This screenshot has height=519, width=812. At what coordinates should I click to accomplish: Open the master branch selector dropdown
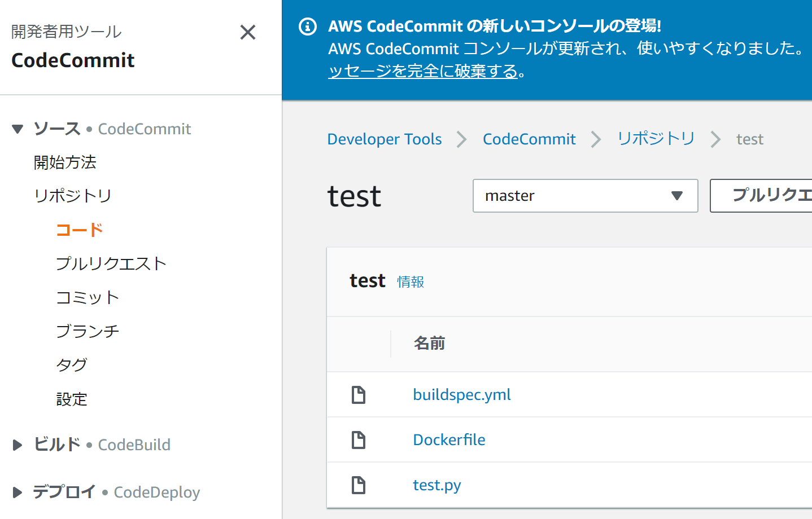(585, 196)
